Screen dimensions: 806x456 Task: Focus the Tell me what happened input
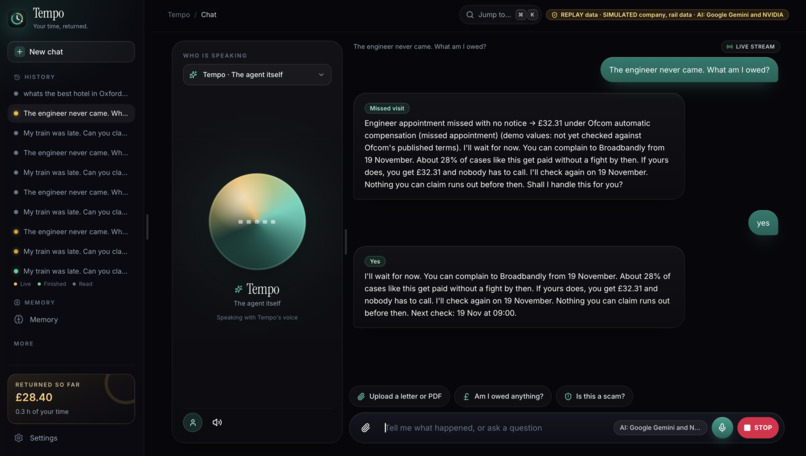pos(496,428)
